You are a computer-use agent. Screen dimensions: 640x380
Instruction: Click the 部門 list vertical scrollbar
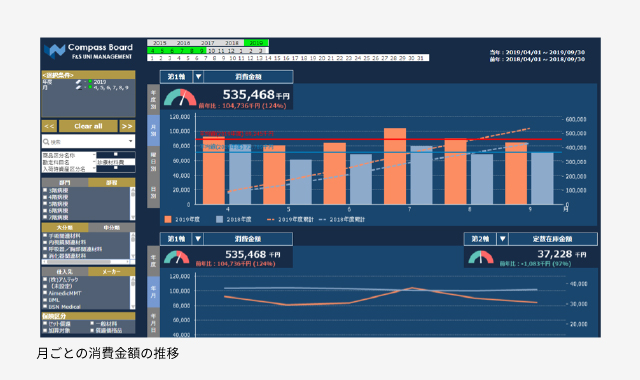[133, 203]
